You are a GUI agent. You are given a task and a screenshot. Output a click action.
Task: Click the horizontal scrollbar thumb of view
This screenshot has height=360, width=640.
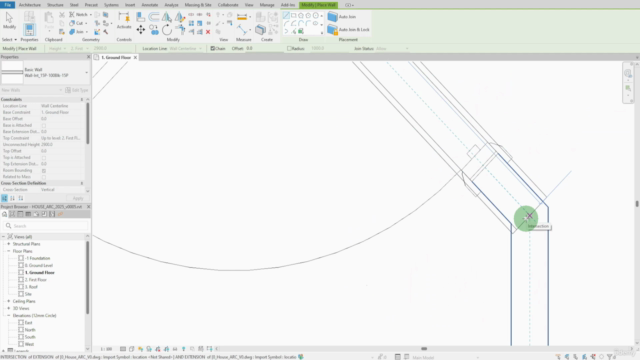pyautogui.click(x=424, y=349)
